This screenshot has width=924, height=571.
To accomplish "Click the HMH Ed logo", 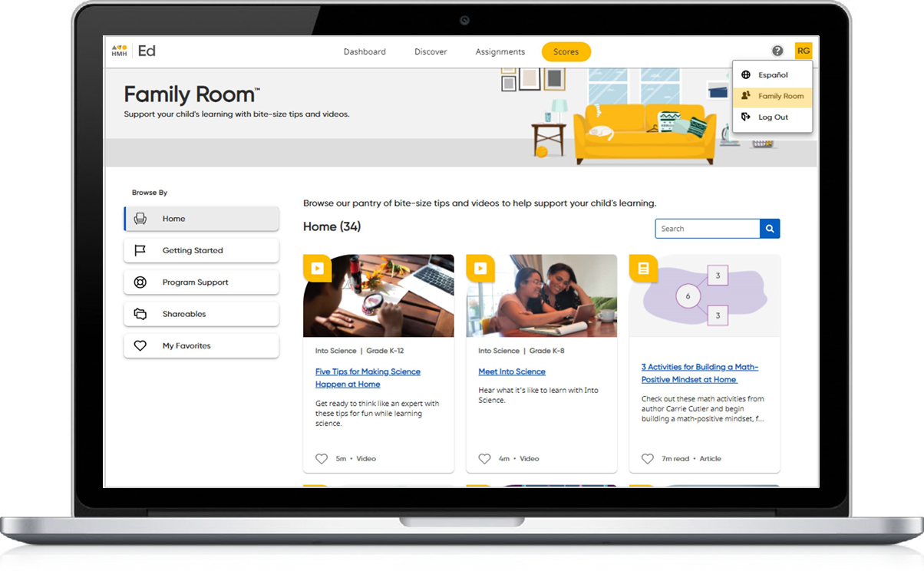I will tap(134, 51).
